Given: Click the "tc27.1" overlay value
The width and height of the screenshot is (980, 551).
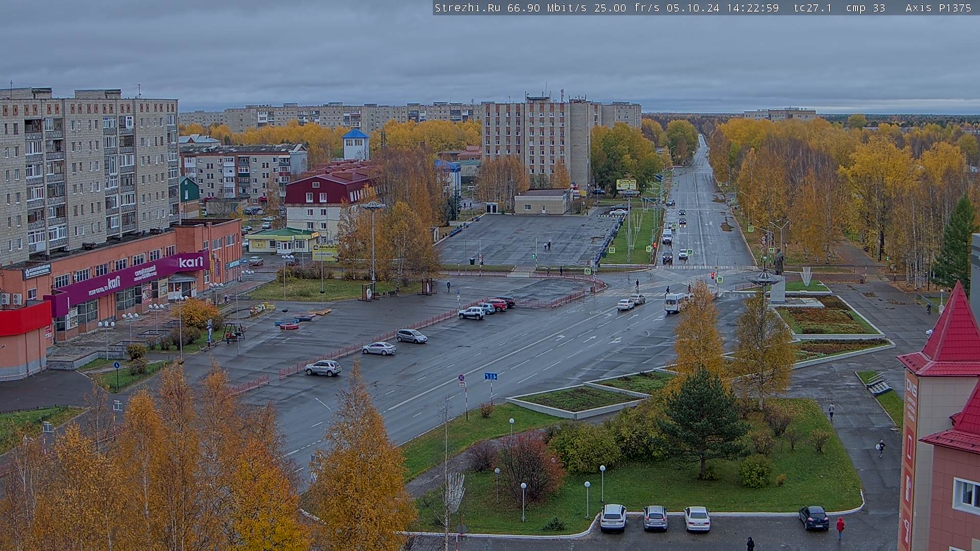Looking at the screenshot, I should pyautogui.click(x=813, y=8).
